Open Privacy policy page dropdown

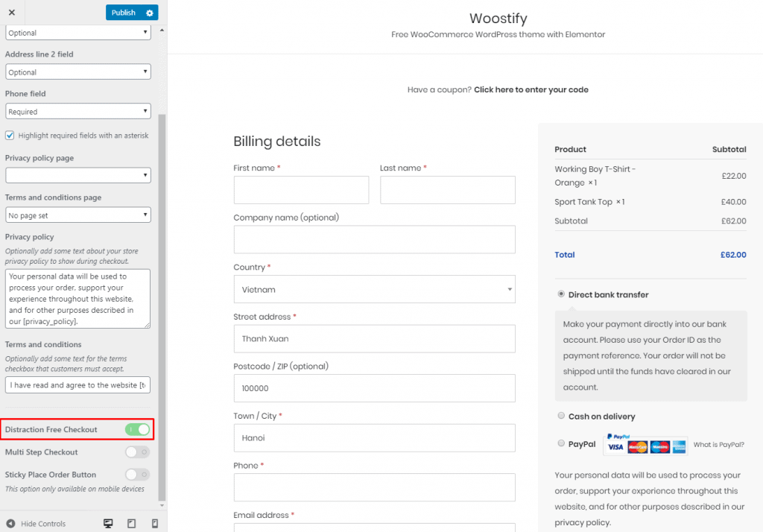tap(77, 175)
